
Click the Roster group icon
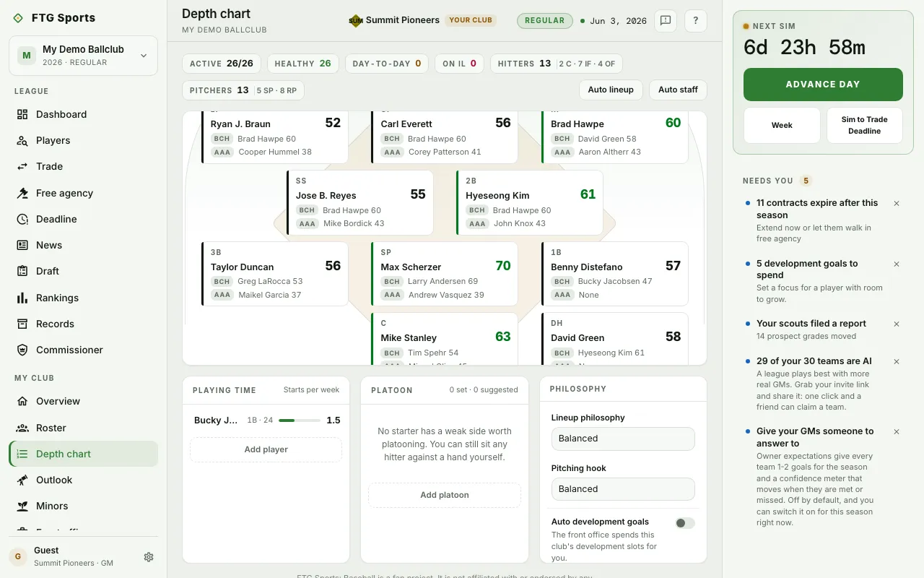pyautogui.click(x=22, y=428)
